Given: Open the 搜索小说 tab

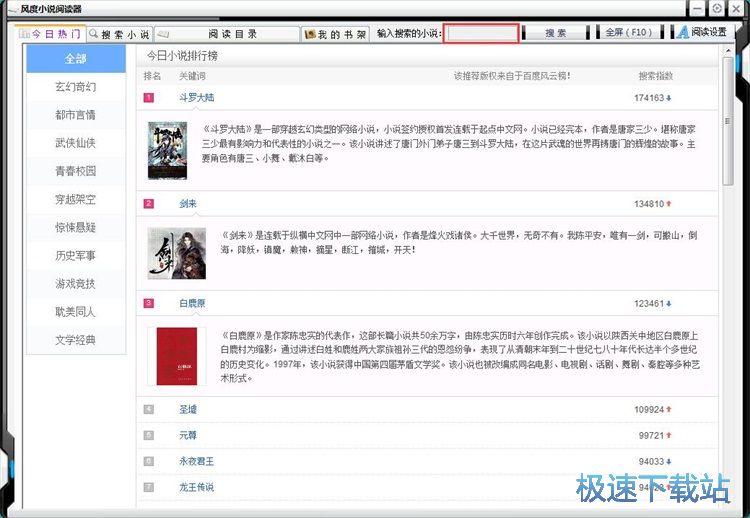Looking at the screenshot, I should (x=125, y=33).
